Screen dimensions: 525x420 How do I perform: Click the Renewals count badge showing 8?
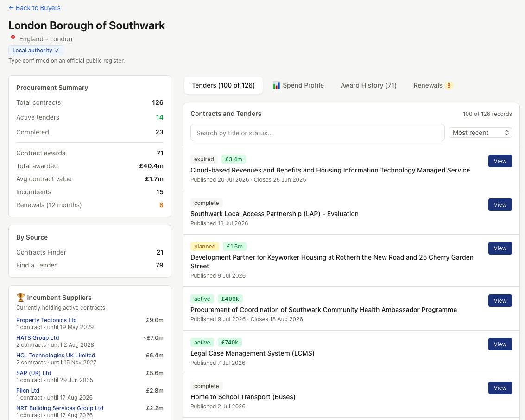(x=449, y=85)
